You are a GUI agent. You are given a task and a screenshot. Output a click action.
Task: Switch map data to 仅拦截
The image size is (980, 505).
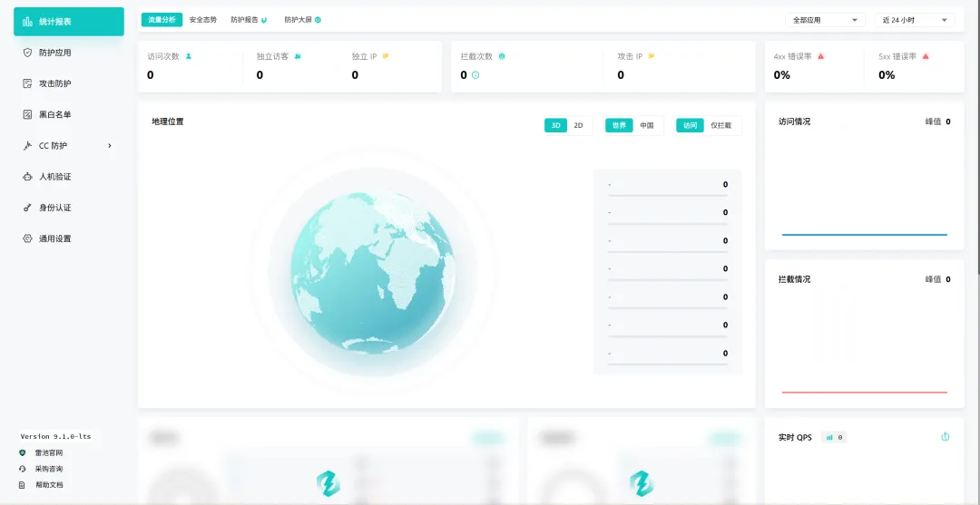click(720, 126)
